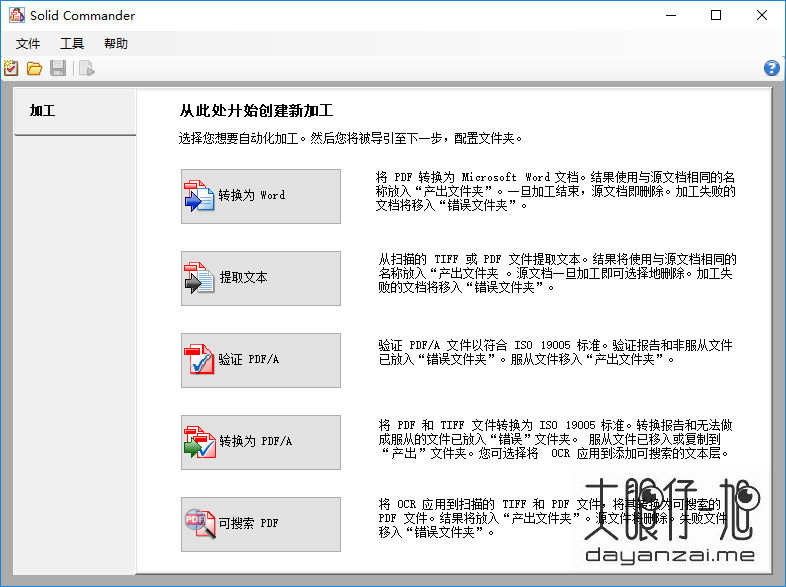786x587 pixels.
Task: Click the 验证 PDF/A button
Action: point(261,360)
